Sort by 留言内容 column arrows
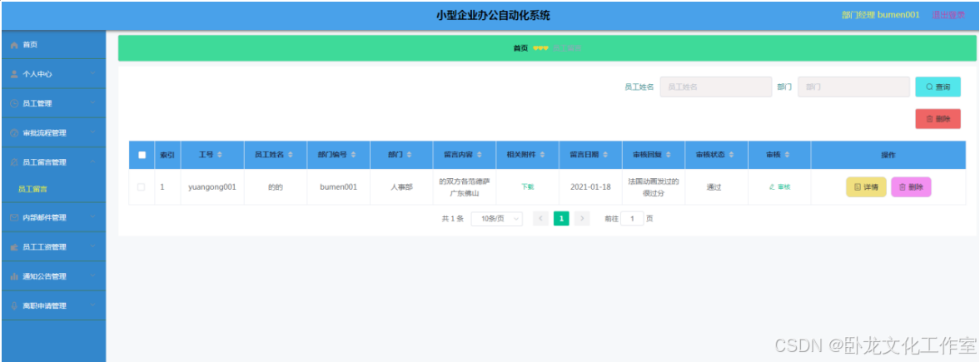 click(480, 155)
